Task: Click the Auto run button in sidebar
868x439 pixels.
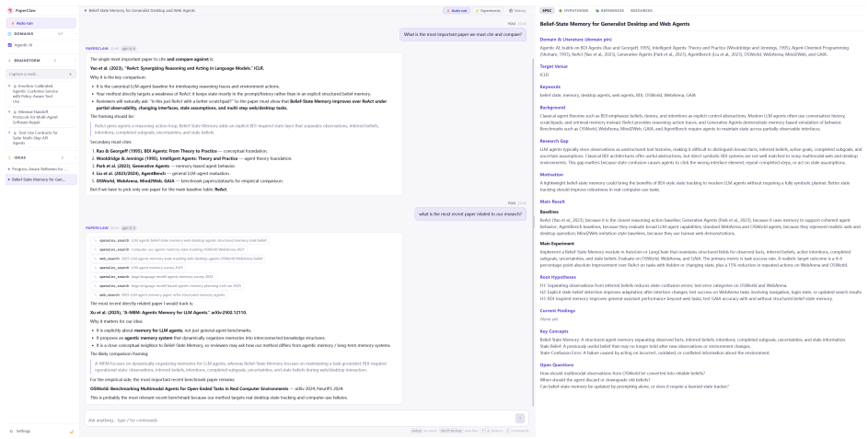Action: pyautogui.click(x=41, y=23)
